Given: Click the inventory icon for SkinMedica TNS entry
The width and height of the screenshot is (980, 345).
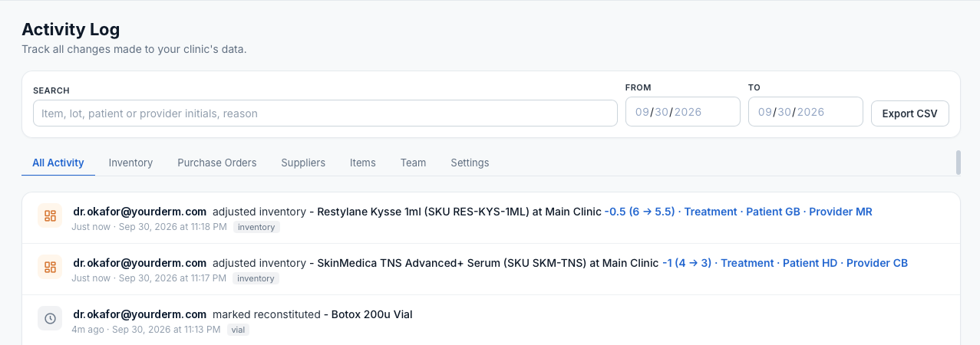Looking at the screenshot, I should 50,267.
